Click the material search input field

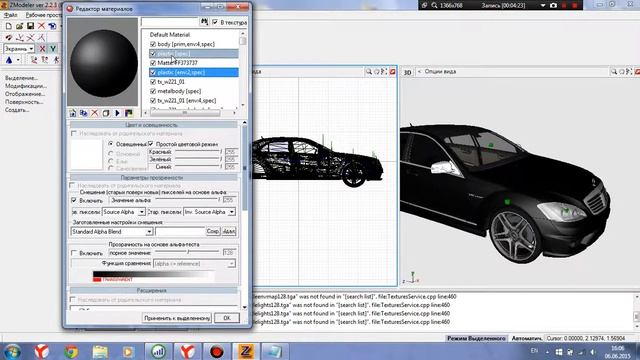170,22
